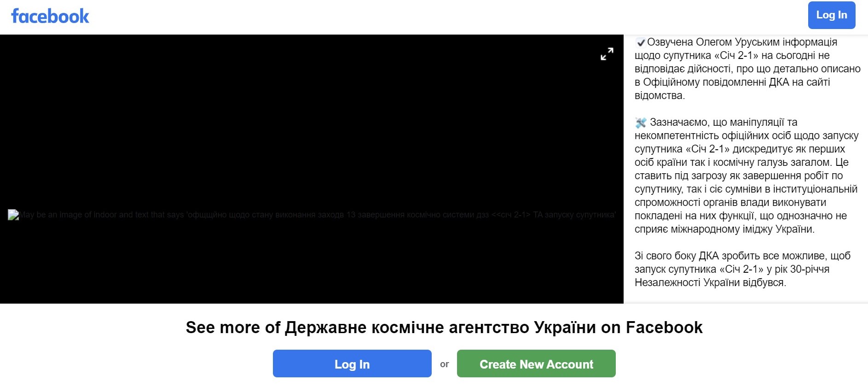The image size is (868, 387).
Task: Click the checkmark emoji before 'Озвучена'
Action: point(640,42)
